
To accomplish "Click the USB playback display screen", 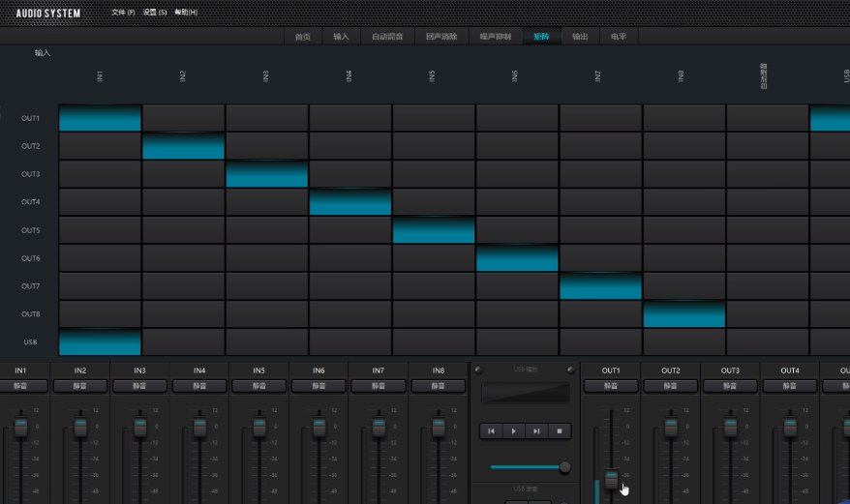I will click(x=526, y=393).
